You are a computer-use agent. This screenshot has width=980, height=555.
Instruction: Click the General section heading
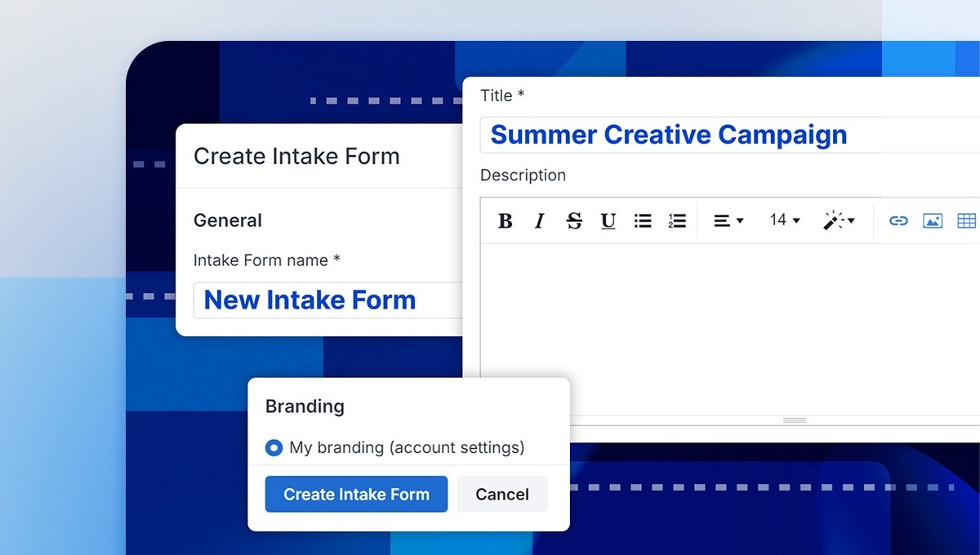pyautogui.click(x=227, y=220)
